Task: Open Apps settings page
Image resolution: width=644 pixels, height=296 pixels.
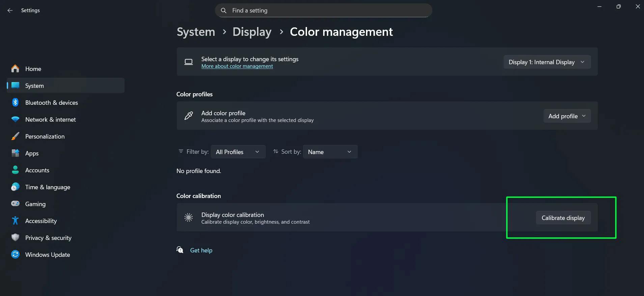Action: point(65,153)
